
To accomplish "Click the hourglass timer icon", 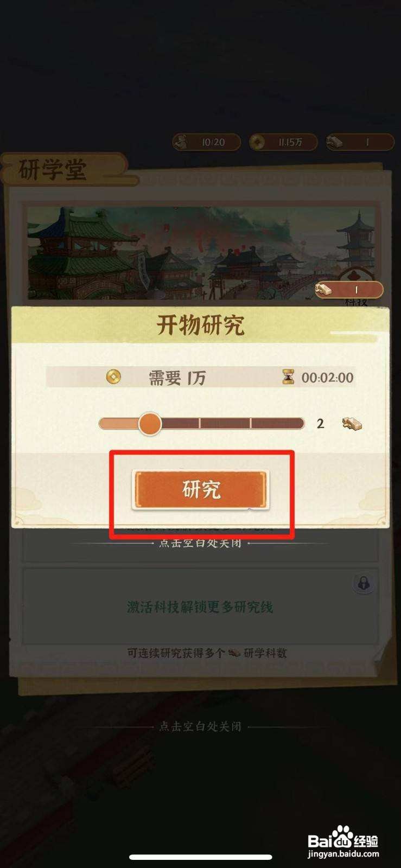I will click(x=288, y=376).
